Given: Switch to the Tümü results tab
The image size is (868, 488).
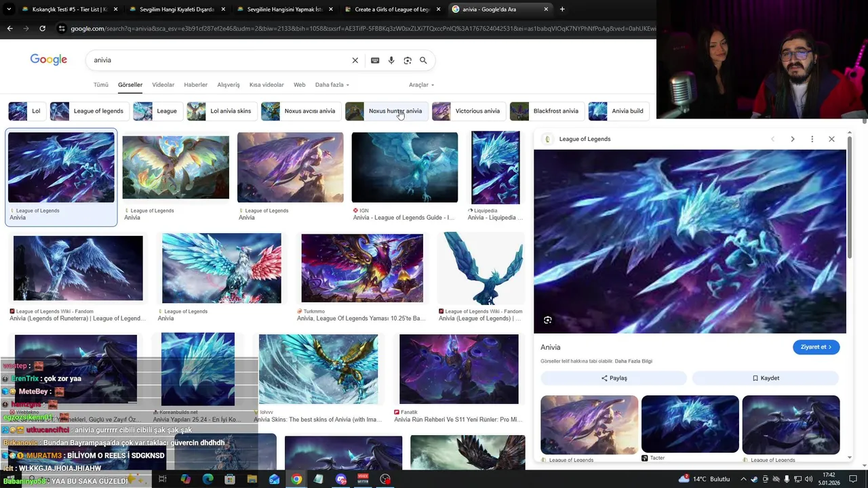Looking at the screenshot, I should coord(101,85).
